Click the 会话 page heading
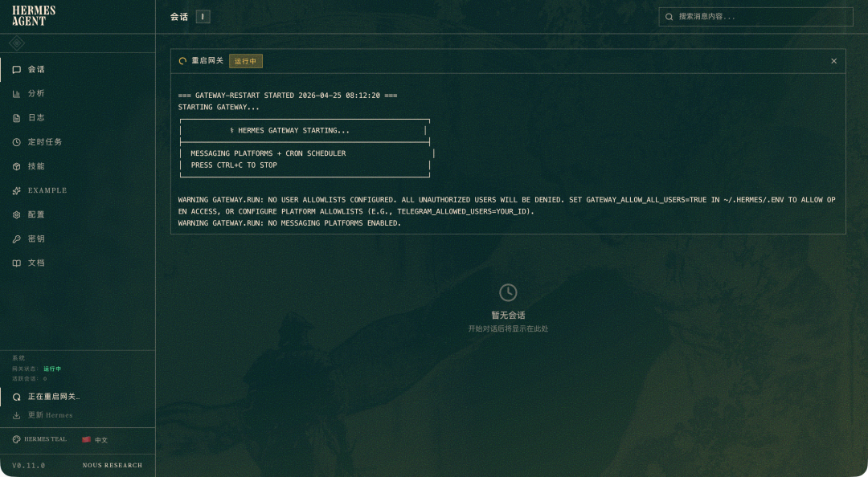Image resolution: width=868 pixels, height=477 pixels. point(179,17)
